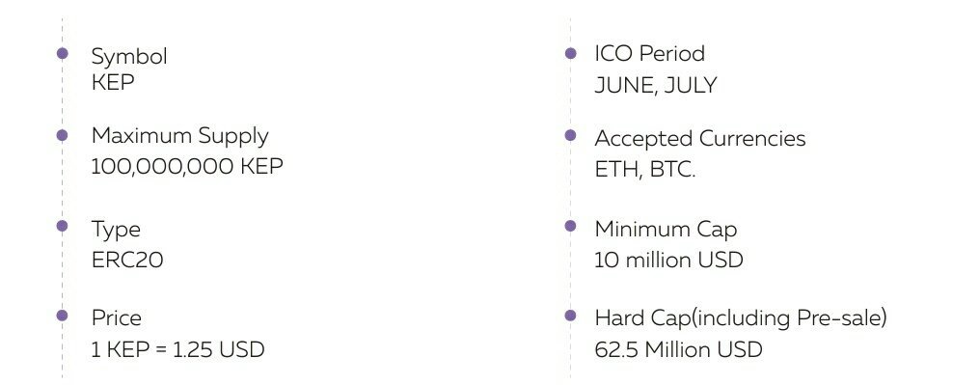The image size is (980, 385).
Task: Select the Hard Cap(including Pre-sale) heading
Action: [x=741, y=318]
